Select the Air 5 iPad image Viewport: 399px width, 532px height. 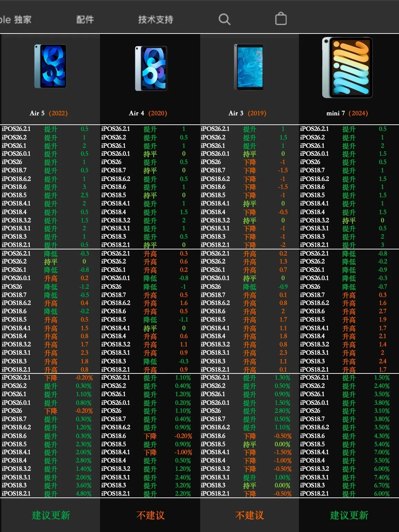[50, 66]
